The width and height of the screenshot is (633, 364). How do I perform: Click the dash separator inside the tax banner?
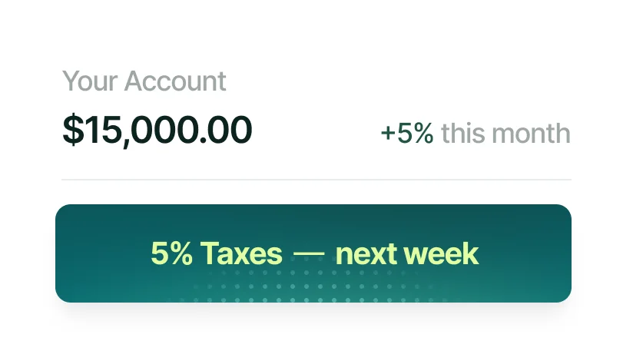click(x=309, y=254)
